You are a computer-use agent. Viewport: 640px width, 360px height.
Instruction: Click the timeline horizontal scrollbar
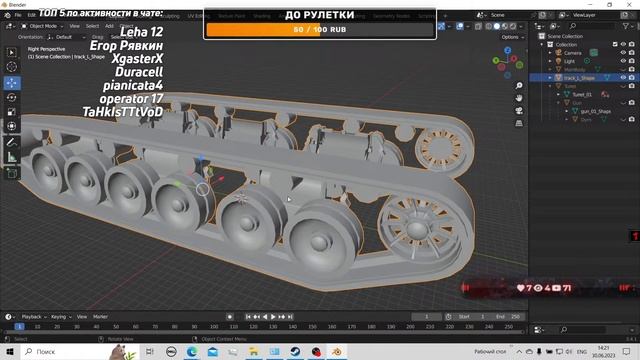point(264,333)
